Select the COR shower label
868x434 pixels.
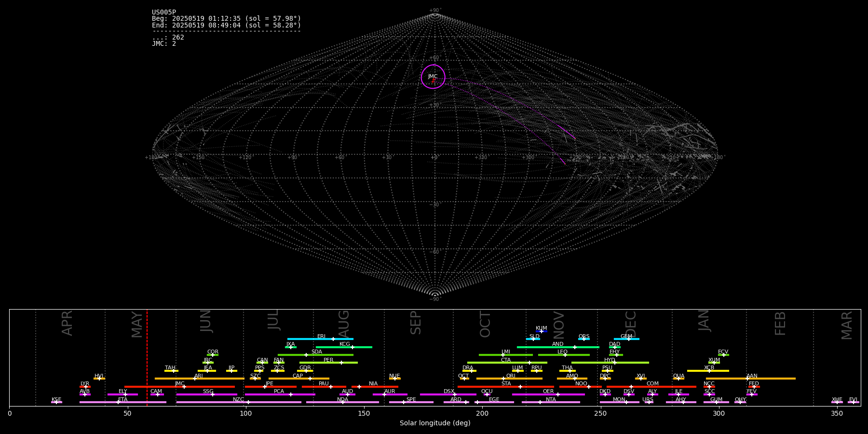pos(213,352)
